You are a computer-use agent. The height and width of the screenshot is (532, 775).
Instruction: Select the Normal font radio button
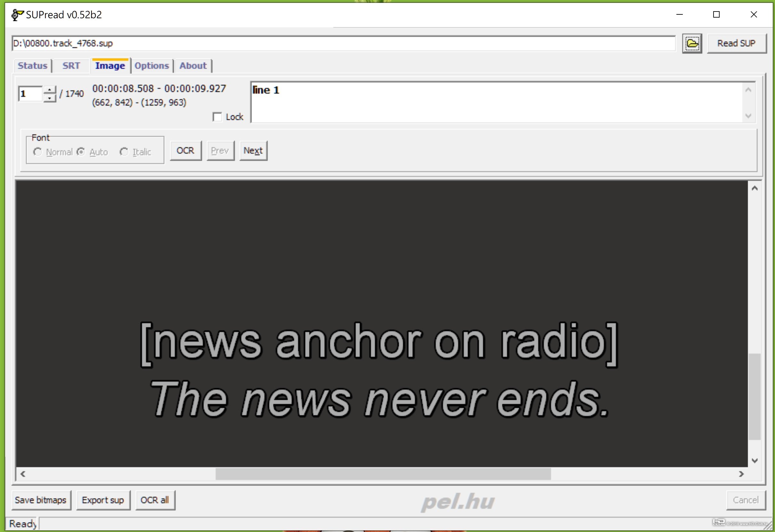37,152
